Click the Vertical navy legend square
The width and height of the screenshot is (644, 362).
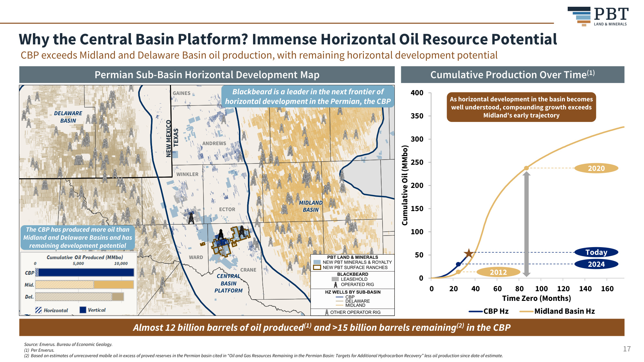83,310
